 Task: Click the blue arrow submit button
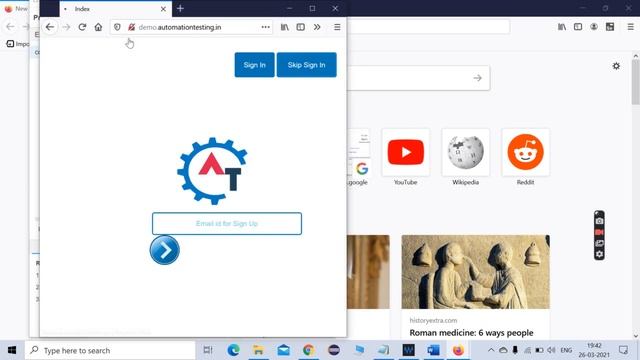[x=164, y=250]
